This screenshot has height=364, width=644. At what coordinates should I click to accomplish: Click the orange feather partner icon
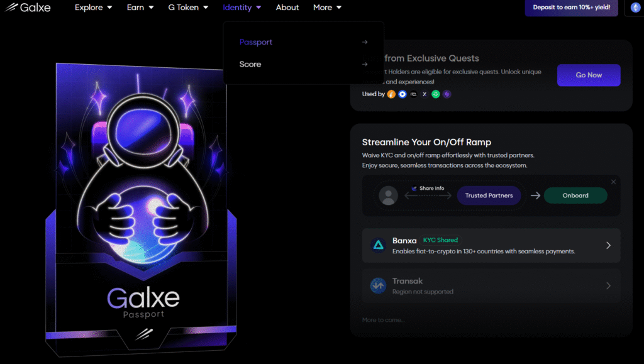(391, 94)
